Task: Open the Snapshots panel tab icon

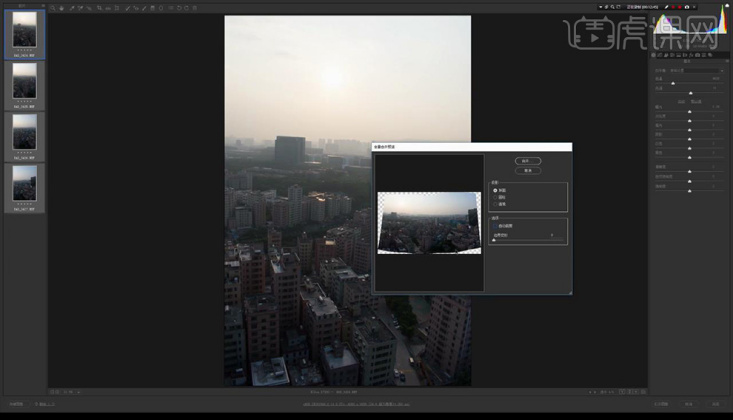Action: coord(710,55)
